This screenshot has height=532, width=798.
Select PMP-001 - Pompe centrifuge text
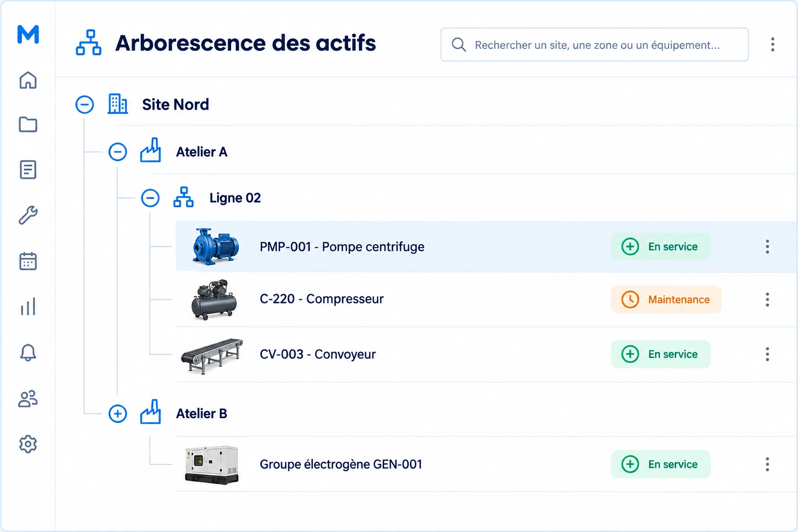(342, 247)
